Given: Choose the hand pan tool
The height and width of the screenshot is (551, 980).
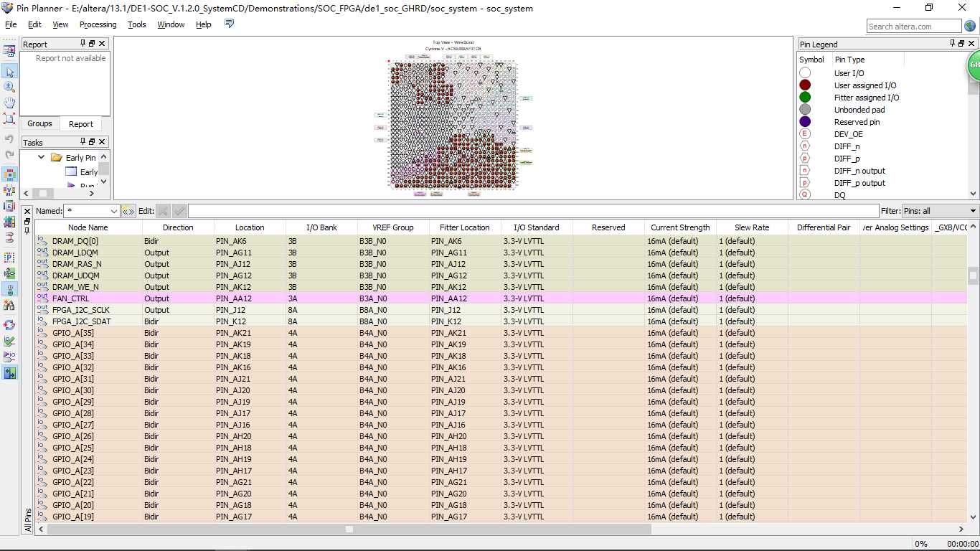Looking at the screenshot, I should 9,103.
